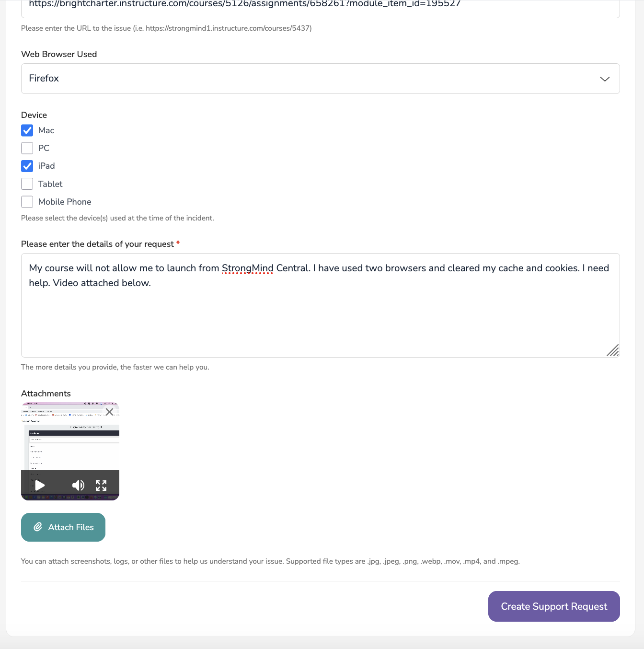This screenshot has height=649, width=644.
Task: Click the Attach Files button
Action: point(63,527)
